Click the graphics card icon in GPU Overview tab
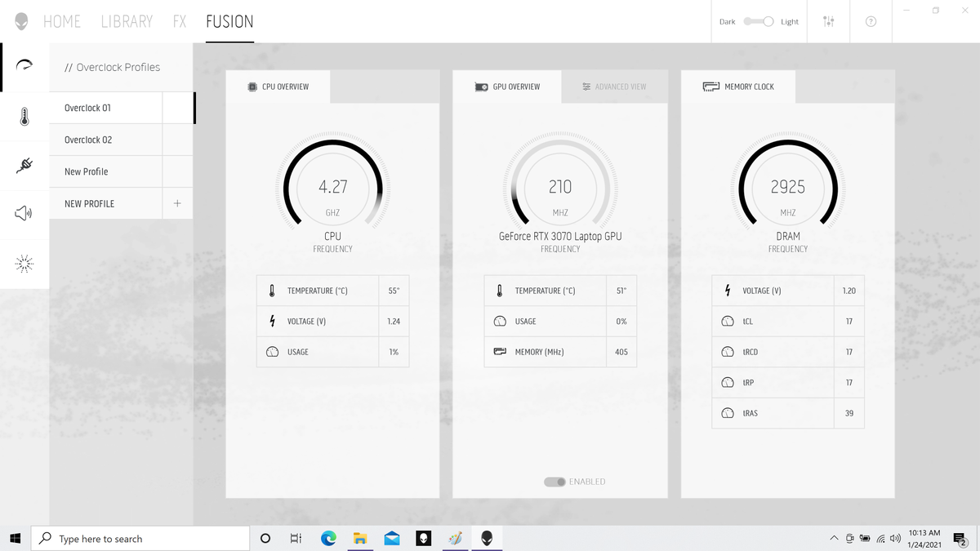Viewport: 980px width, 551px height. click(481, 87)
